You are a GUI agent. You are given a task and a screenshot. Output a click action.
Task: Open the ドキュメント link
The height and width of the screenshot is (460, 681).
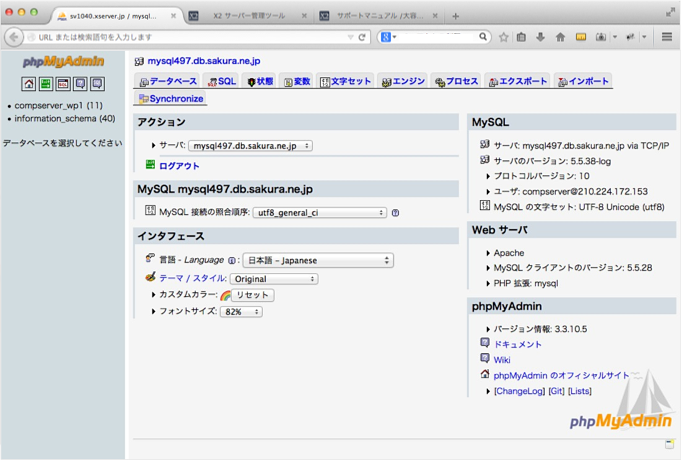[517, 344]
